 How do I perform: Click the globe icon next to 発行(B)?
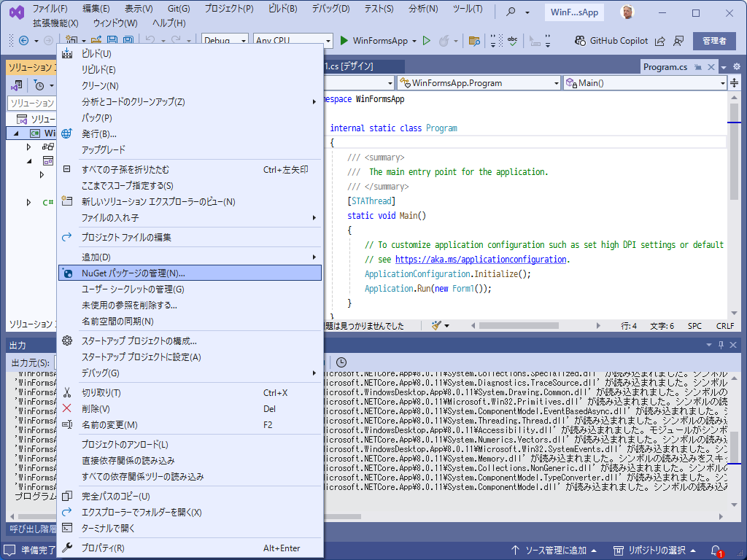[67, 133]
